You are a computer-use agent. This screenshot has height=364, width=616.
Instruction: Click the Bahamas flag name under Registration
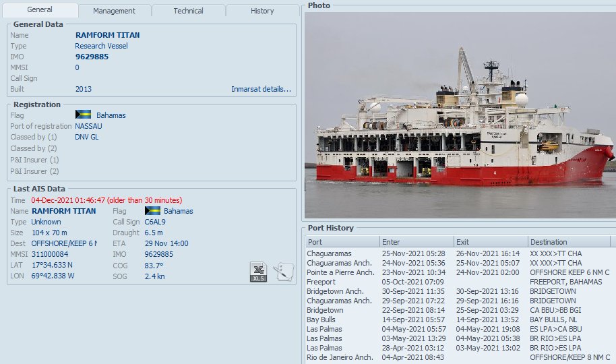pos(111,115)
